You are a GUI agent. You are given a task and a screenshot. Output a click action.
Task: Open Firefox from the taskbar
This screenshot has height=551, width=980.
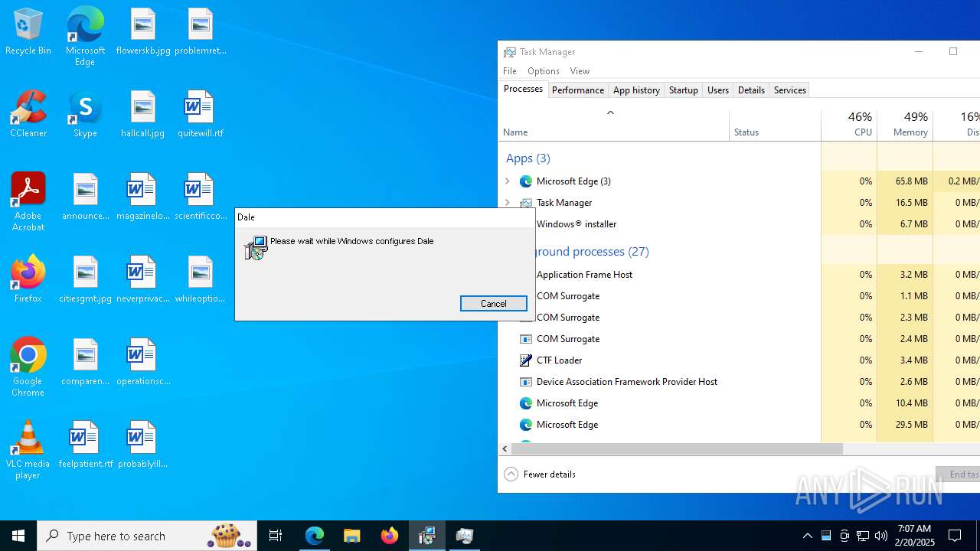[x=390, y=536]
